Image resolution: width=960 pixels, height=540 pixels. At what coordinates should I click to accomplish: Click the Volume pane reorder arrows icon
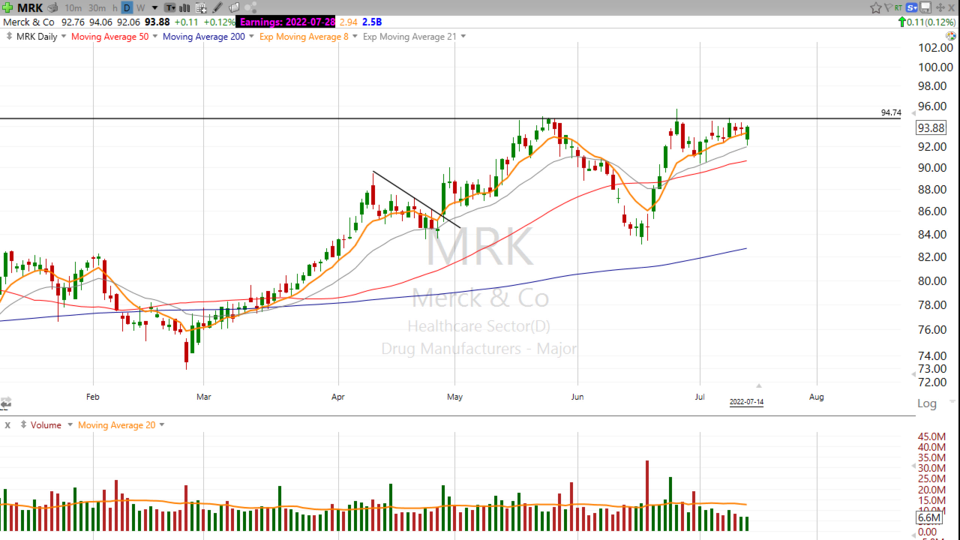point(23,425)
